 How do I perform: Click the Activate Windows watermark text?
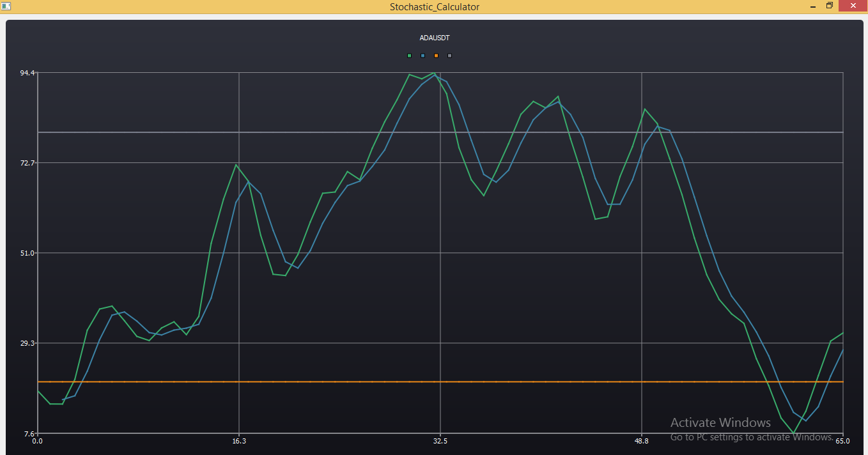point(720,422)
